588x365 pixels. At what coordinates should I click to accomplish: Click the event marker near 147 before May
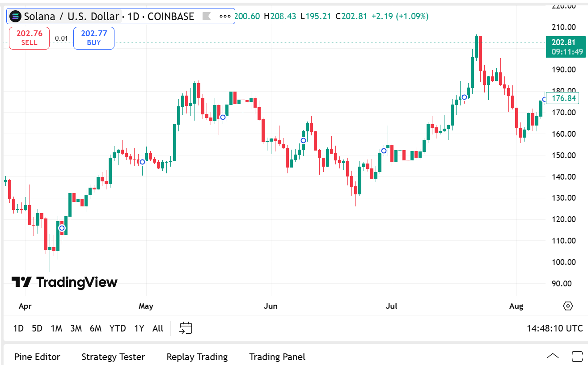pyautogui.click(x=142, y=162)
